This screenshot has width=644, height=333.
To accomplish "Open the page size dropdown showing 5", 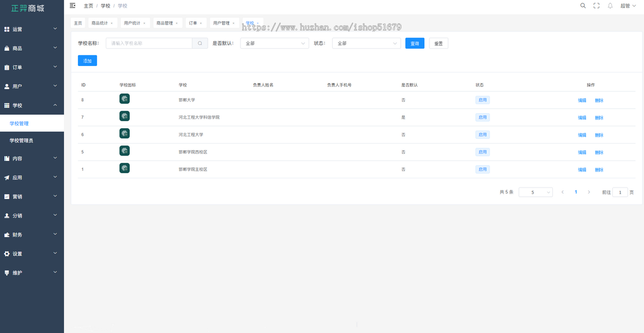I will 536,192.
